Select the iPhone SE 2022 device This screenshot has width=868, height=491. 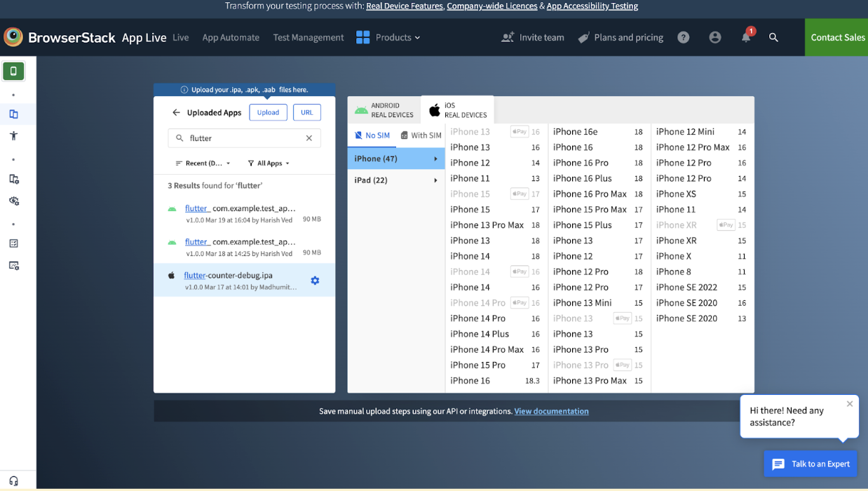coord(702,287)
